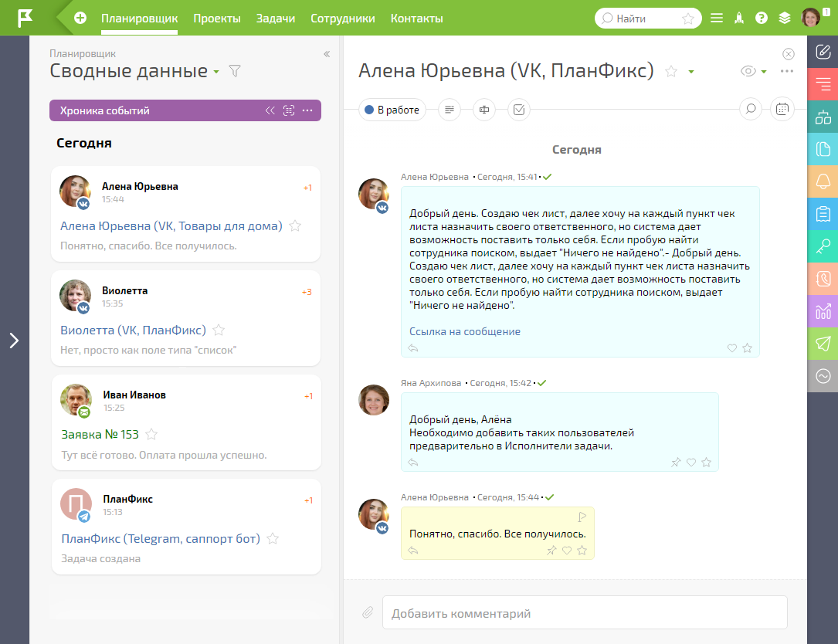Expand the Сводные данные dropdown arrow
838x644 pixels.
216,72
